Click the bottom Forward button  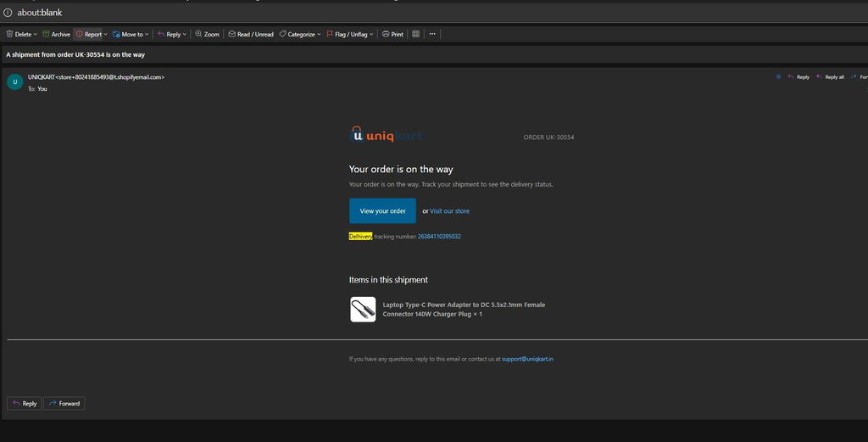[64, 403]
